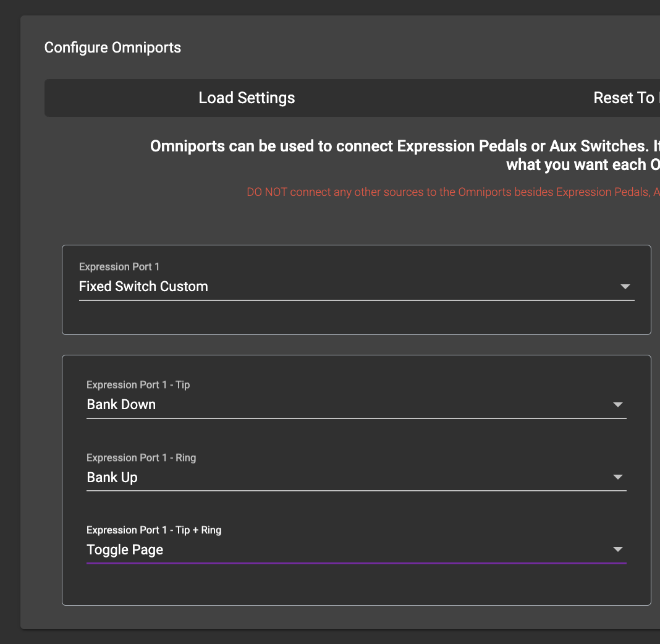660x644 pixels.
Task: Click the Reset To button
Action: click(624, 98)
